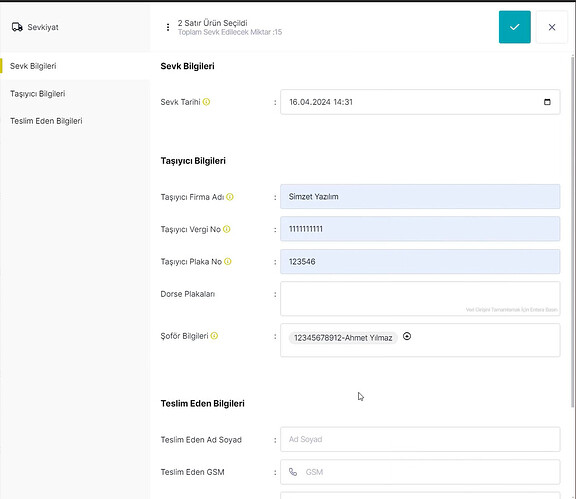Open the calendar picker in Sevk Tarihi
576x499 pixels.
click(x=547, y=102)
